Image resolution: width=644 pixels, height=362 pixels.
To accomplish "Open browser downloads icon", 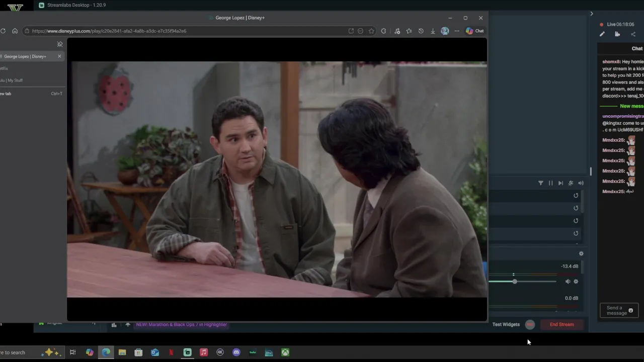I will (433, 31).
